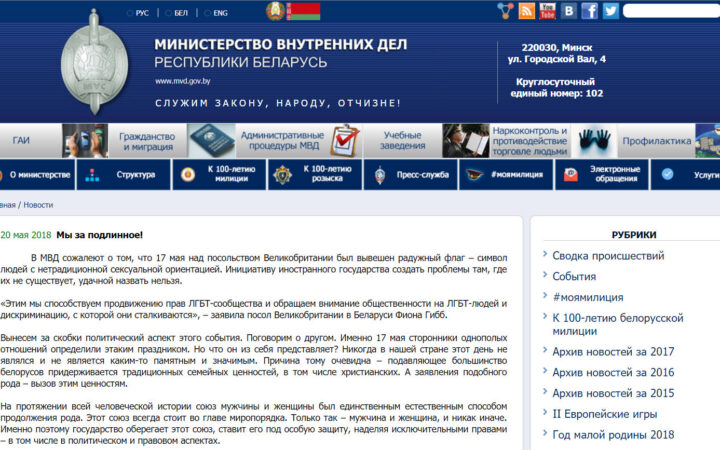Click inside the top search field

pyautogui.click(x=671, y=11)
